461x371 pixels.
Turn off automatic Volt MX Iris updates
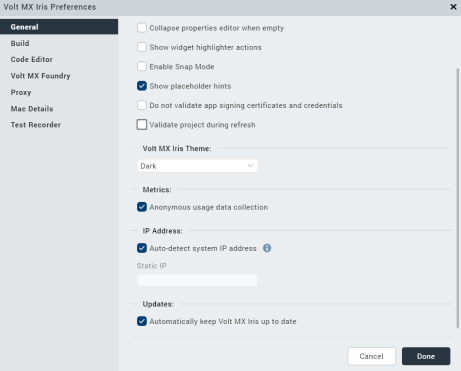(x=142, y=321)
